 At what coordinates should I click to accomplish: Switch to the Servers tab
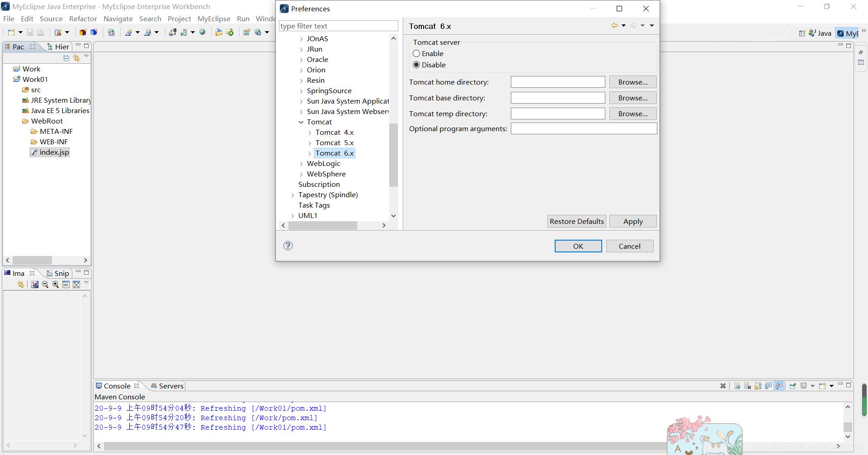pyautogui.click(x=167, y=386)
